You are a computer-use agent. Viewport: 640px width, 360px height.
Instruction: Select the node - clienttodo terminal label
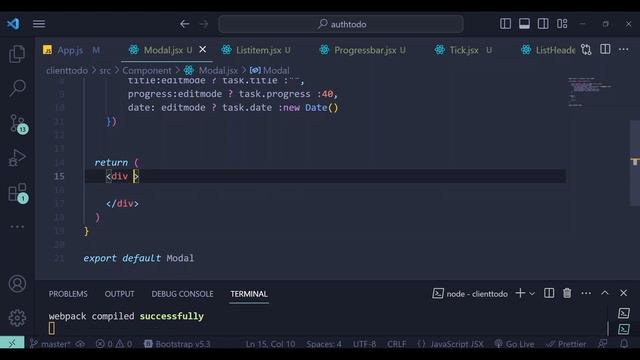(x=470, y=294)
